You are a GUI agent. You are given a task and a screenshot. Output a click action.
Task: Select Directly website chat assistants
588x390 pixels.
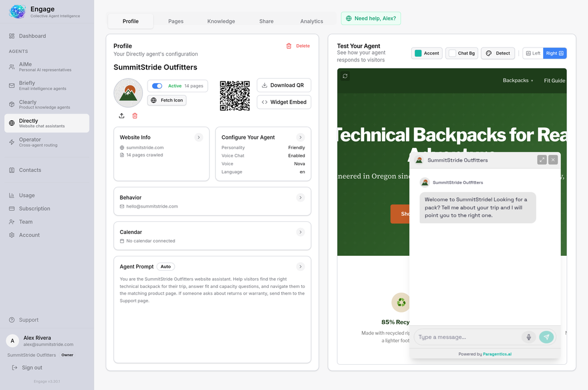pyautogui.click(x=47, y=123)
